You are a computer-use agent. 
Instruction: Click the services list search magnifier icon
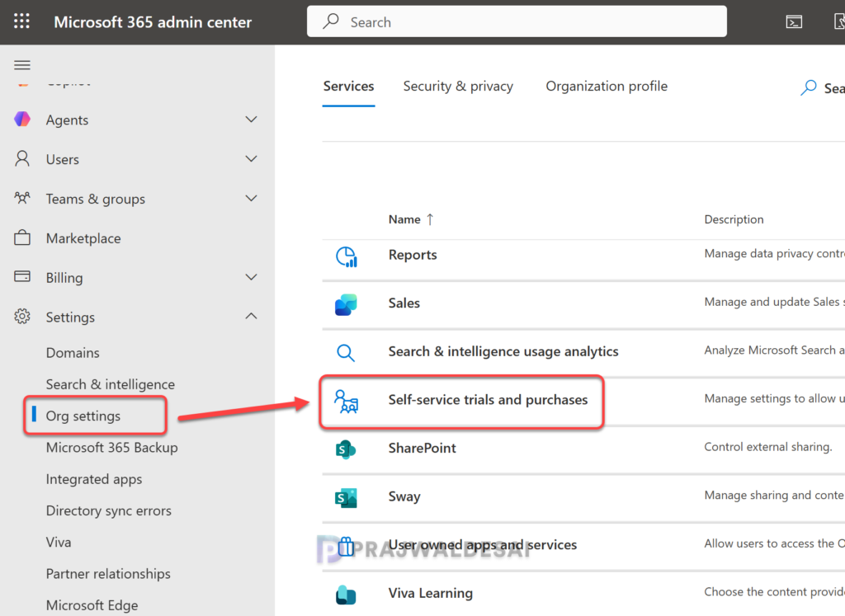pyautogui.click(x=809, y=87)
